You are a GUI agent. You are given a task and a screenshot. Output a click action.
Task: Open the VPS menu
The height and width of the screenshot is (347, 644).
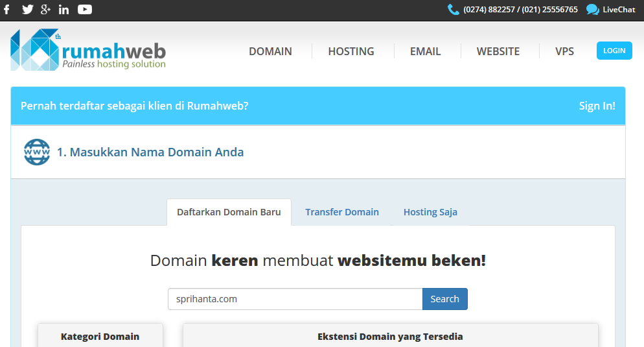565,51
